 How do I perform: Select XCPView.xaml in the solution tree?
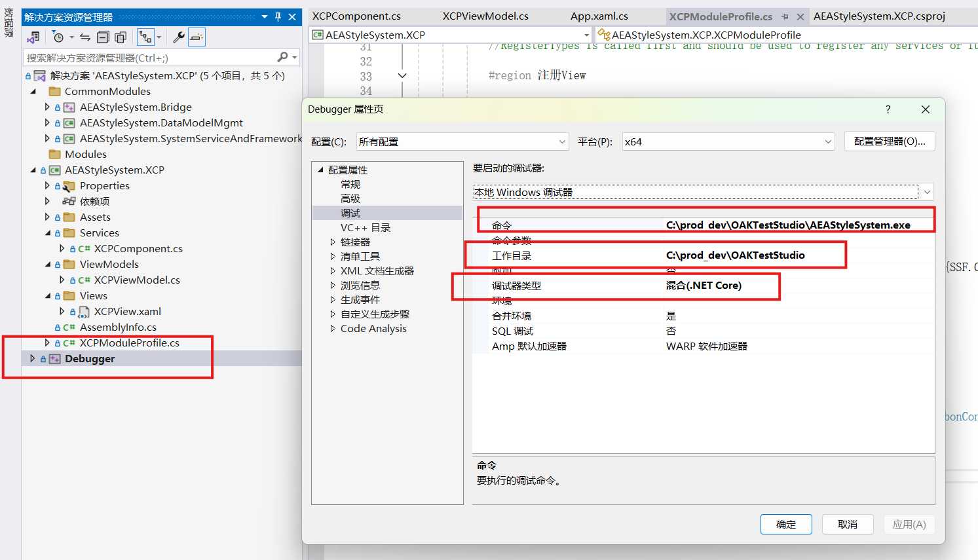pyautogui.click(x=127, y=312)
